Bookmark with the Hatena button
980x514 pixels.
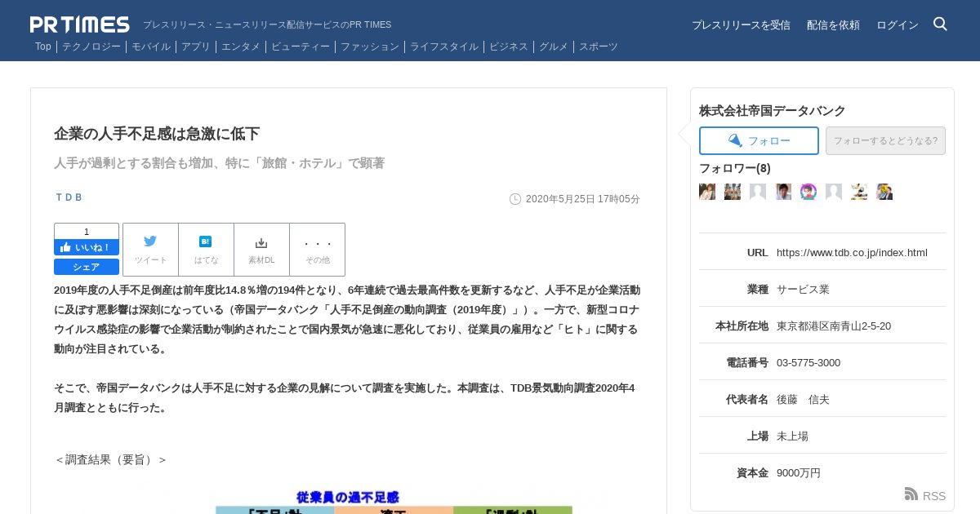coord(206,250)
